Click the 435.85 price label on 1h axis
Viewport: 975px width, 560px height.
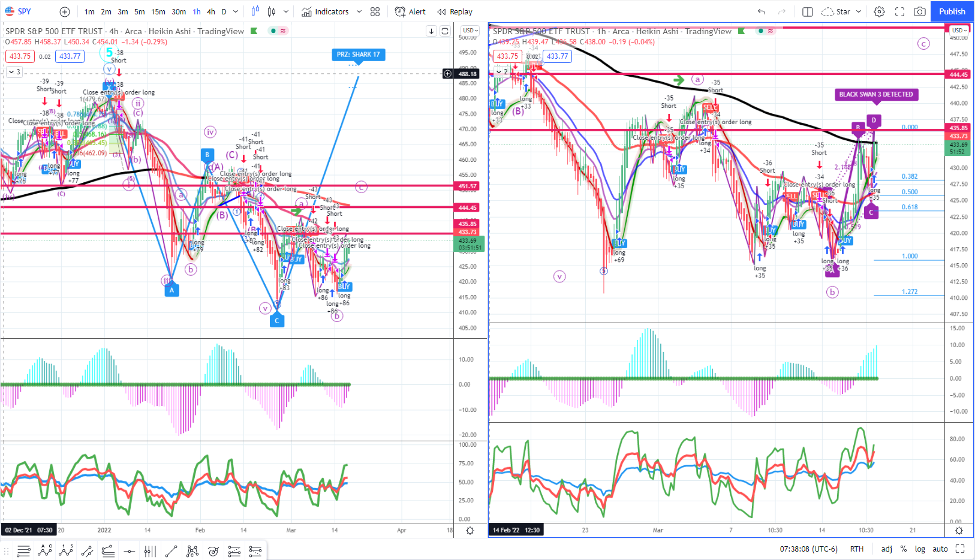958,128
